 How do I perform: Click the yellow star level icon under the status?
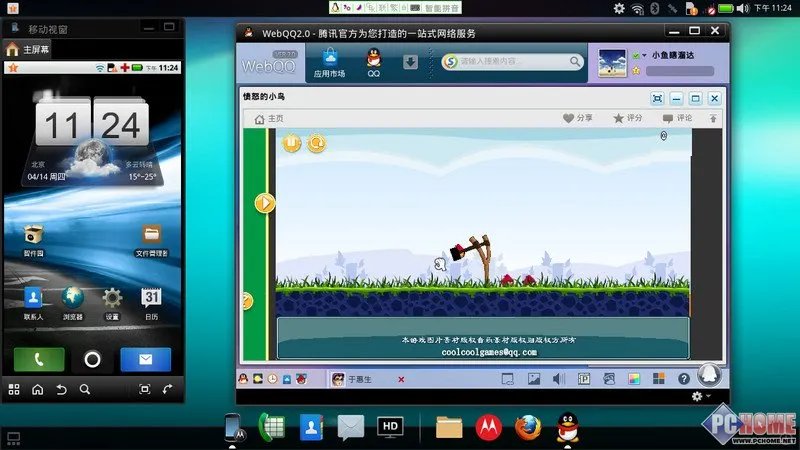point(636,71)
